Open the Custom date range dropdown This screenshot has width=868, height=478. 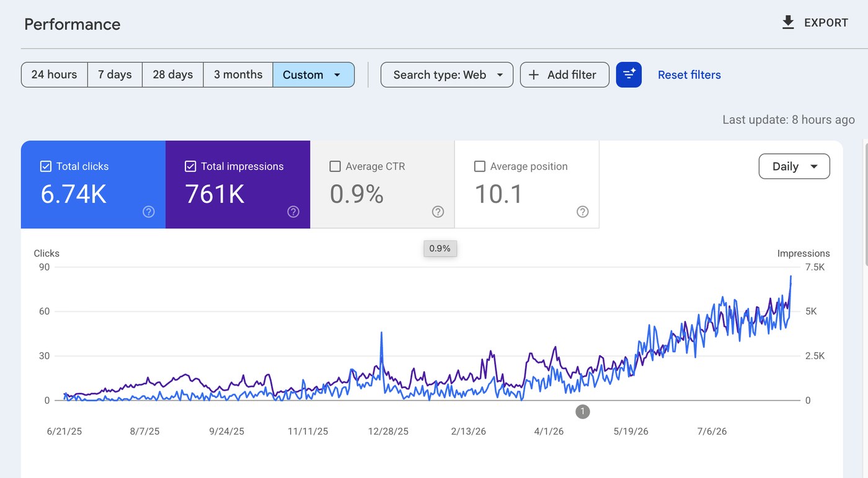(x=314, y=74)
